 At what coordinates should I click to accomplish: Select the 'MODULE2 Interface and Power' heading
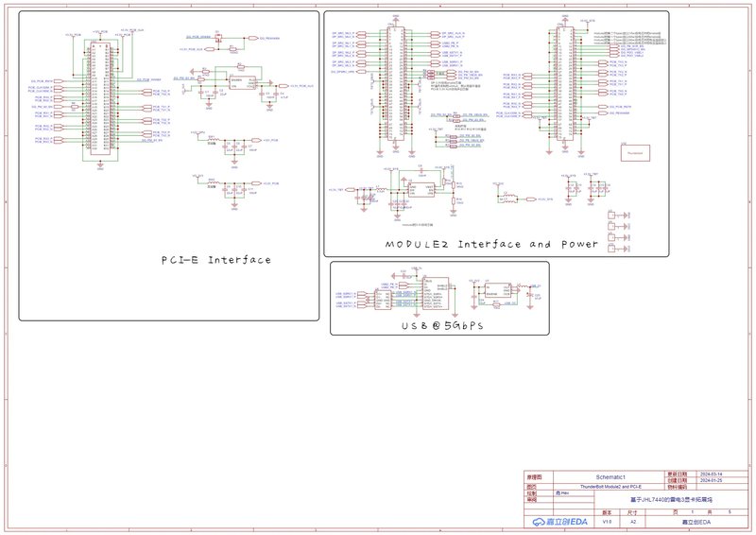491,244
